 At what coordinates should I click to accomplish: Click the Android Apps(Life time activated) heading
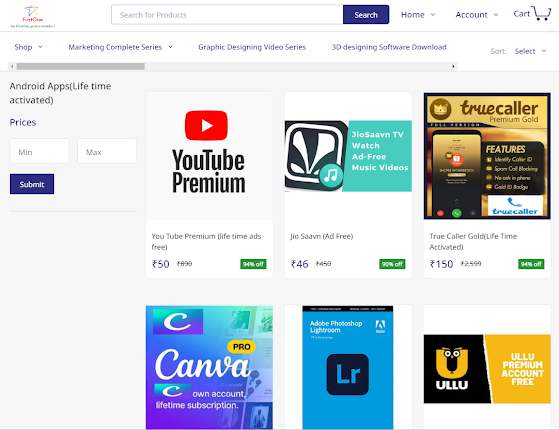pyautogui.click(x=60, y=93)
